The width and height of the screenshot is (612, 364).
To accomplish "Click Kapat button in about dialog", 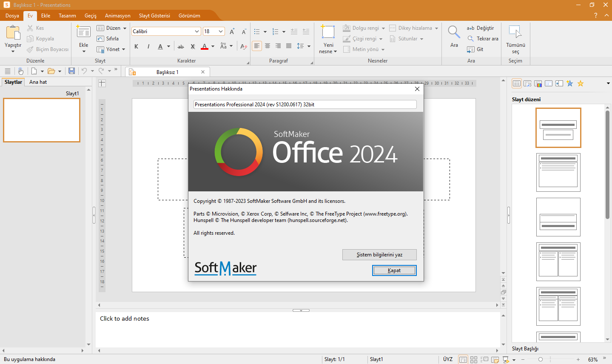I will coord(394,270).
